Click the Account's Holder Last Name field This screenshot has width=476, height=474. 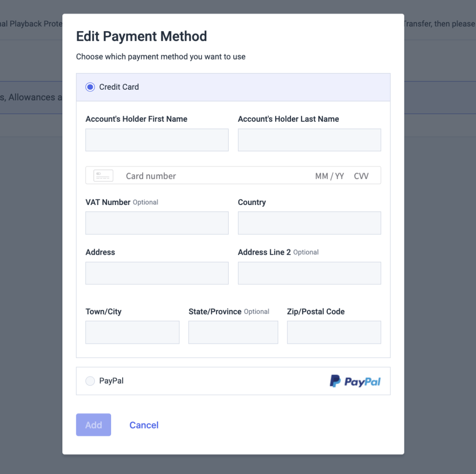coord(309,139)
